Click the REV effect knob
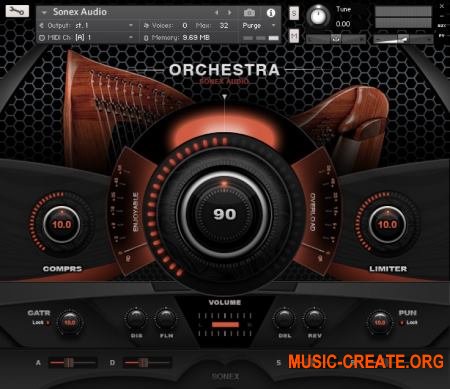 [x=314, y=319]
